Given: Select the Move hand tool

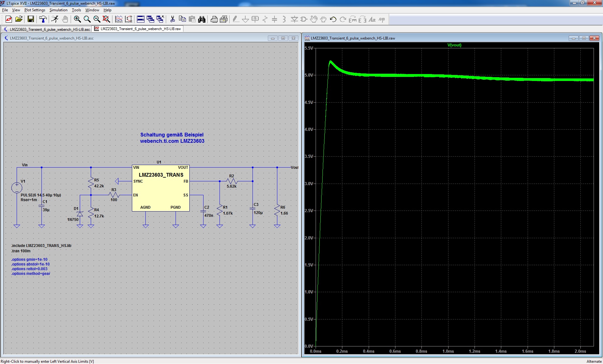Looking at the screenshot, I should [x=313, y=19].
